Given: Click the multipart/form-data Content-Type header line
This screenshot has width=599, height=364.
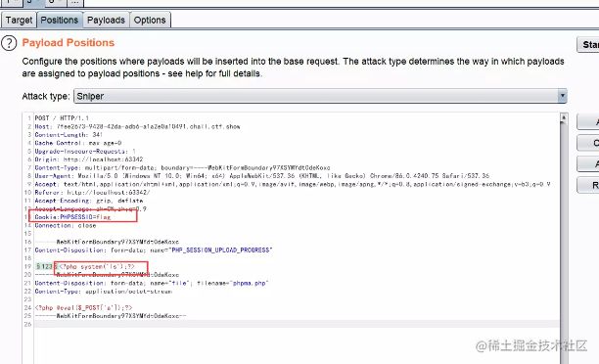Looking at the screenshot, I should pos(182,167).
